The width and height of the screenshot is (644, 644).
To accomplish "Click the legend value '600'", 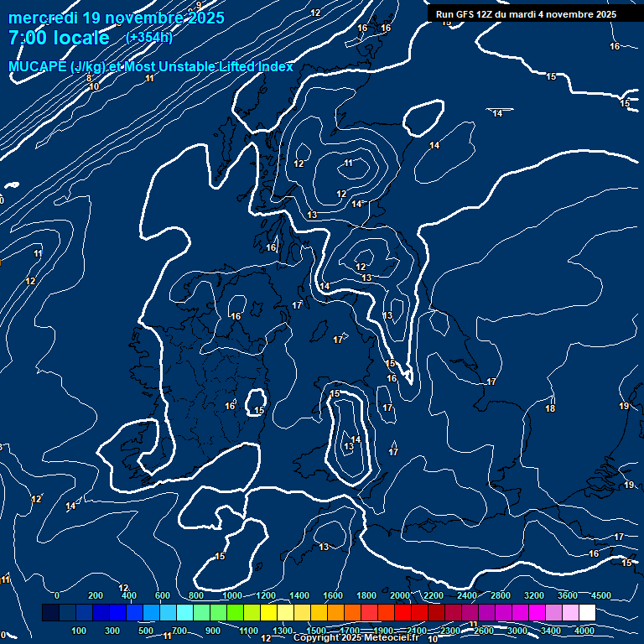I will [x=162, y=595].
